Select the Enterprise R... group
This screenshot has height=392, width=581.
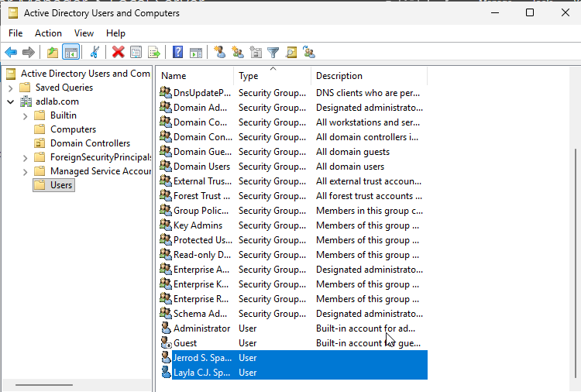tap(293, 298)
